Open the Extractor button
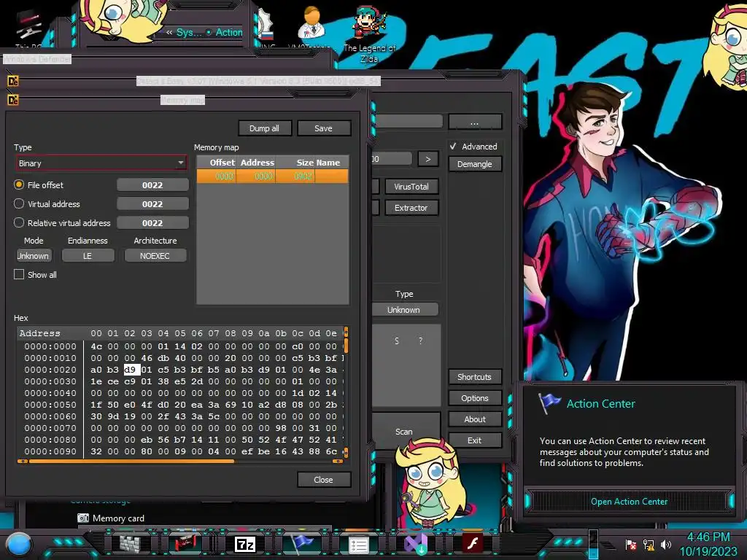The width and height of the screenshot is (747, 560). pyautogui.click(x=411, y=208)
